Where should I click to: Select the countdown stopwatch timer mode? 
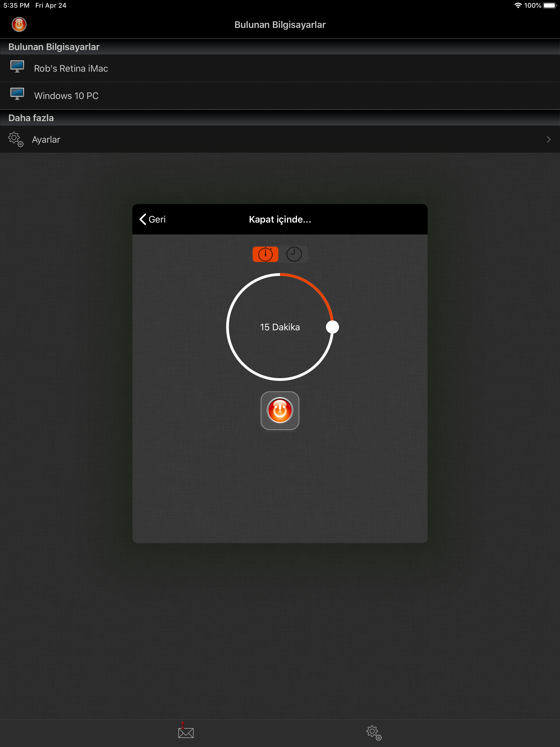(x=266, y=254)
